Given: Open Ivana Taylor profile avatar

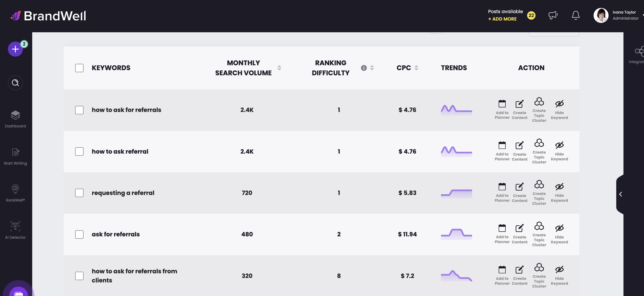Looking at the screenshot, I should pyautogui.click(x=601, y=15).
